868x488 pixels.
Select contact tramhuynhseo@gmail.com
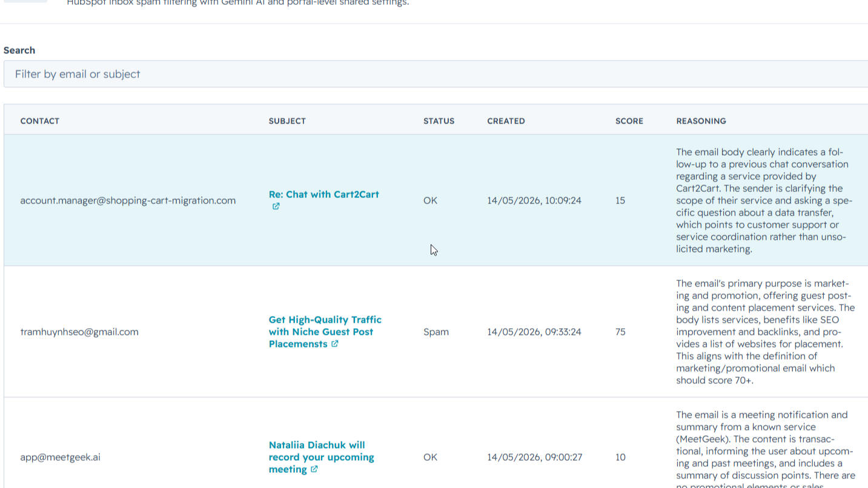79,332
